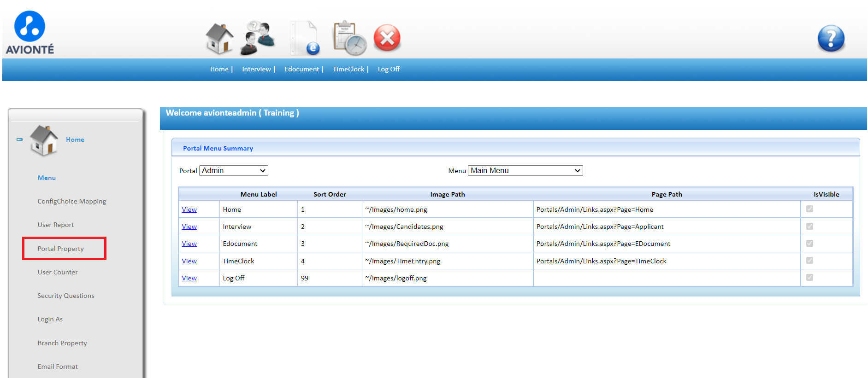Viewport: 868px width, 378px height.
Task: Open ConfigChoice Mapping in sidebar
Action: 72,201
